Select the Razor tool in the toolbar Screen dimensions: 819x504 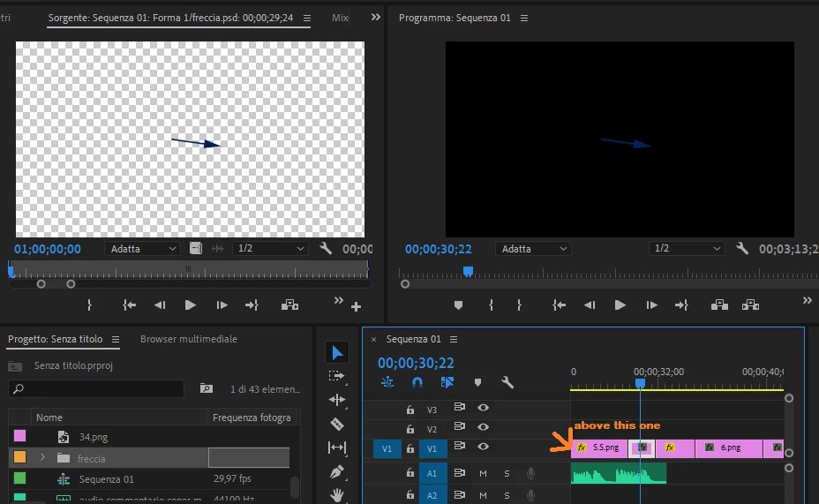pyautogui.click(x=337, y=424)
